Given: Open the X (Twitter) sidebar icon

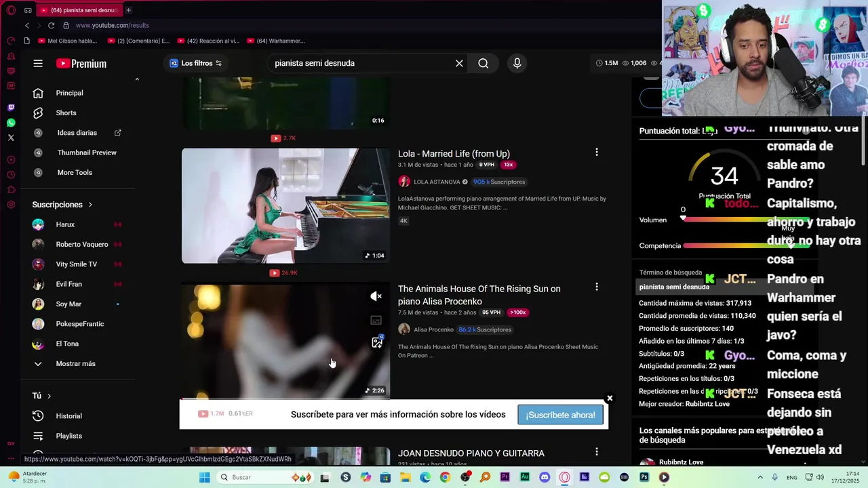Looking at the screenshot, I should coord(11,138).
